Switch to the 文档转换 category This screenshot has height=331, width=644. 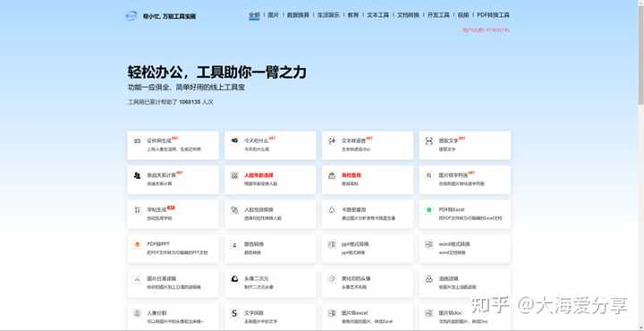[x=408, y=15]
